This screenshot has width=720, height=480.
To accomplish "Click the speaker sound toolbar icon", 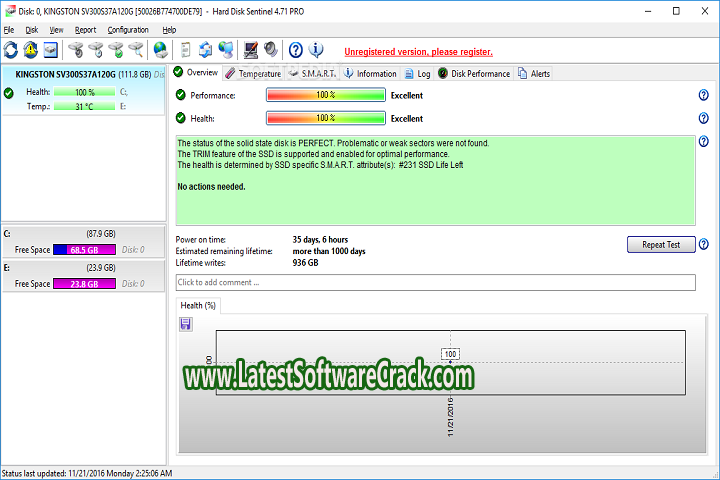I will [x=270, y=50].
